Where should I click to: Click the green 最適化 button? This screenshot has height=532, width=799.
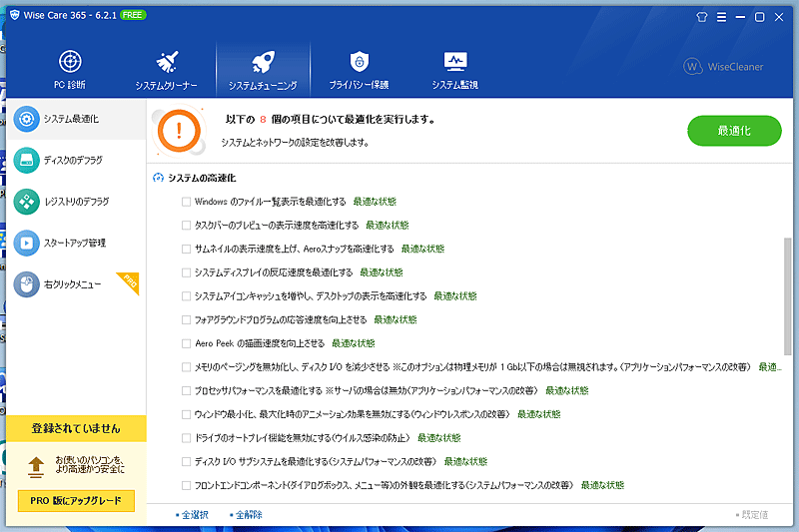734,131
